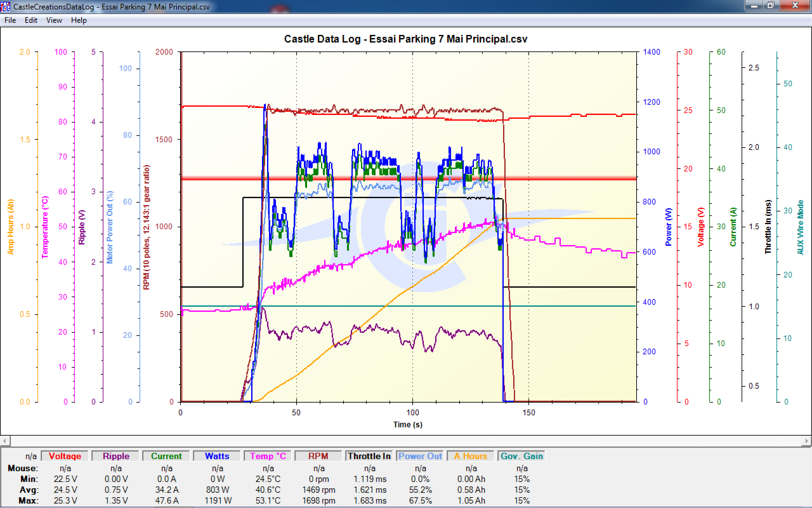812x508 pixels.
Task: Click the Throttle In (ms) axis label
Action: point(768,227)
